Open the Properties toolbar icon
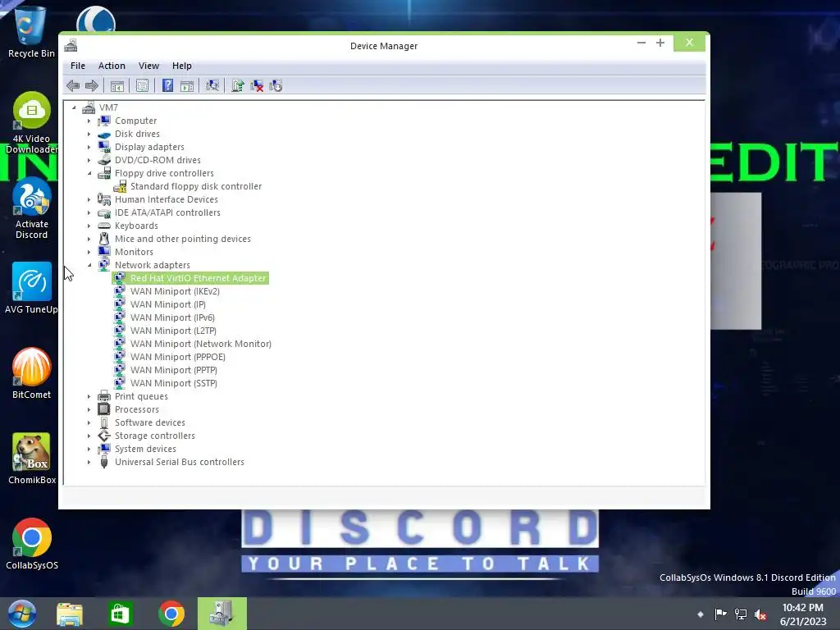 [x=142, y=85]
